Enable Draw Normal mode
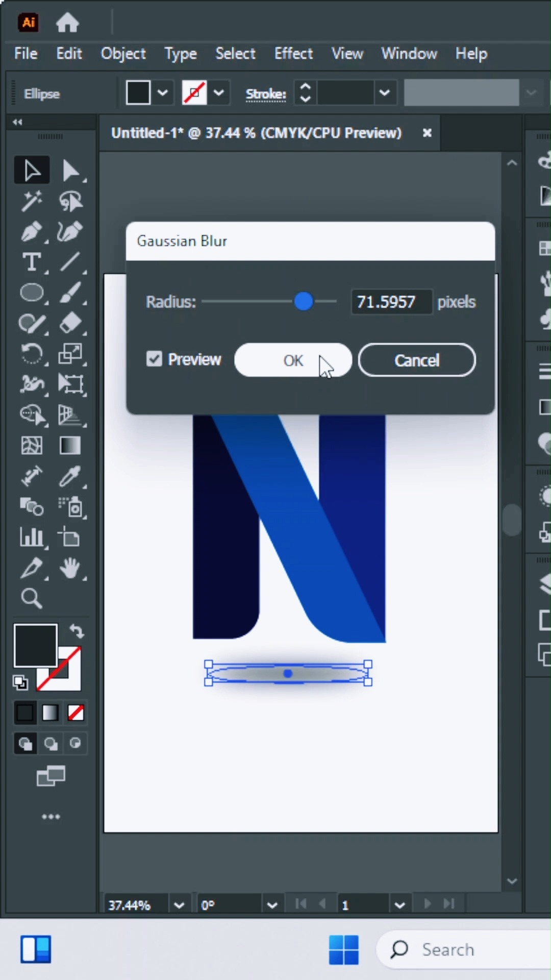551x980 pixels. (25, 744)
